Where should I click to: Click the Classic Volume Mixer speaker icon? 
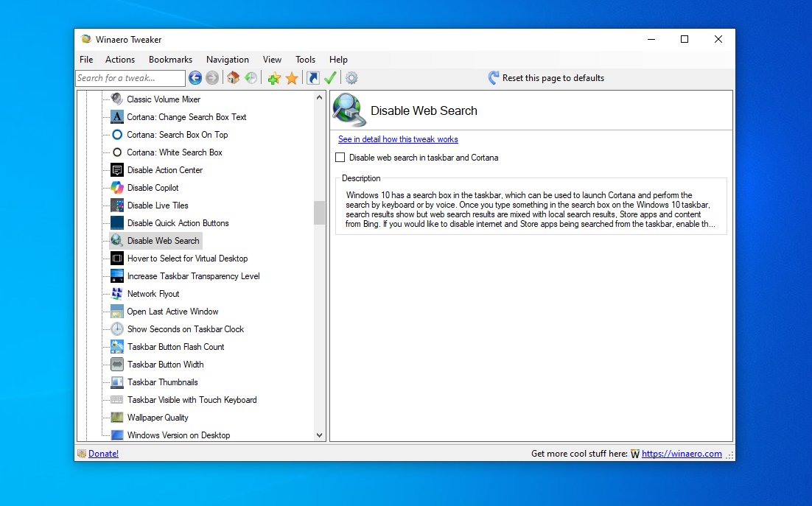(117, 99)
